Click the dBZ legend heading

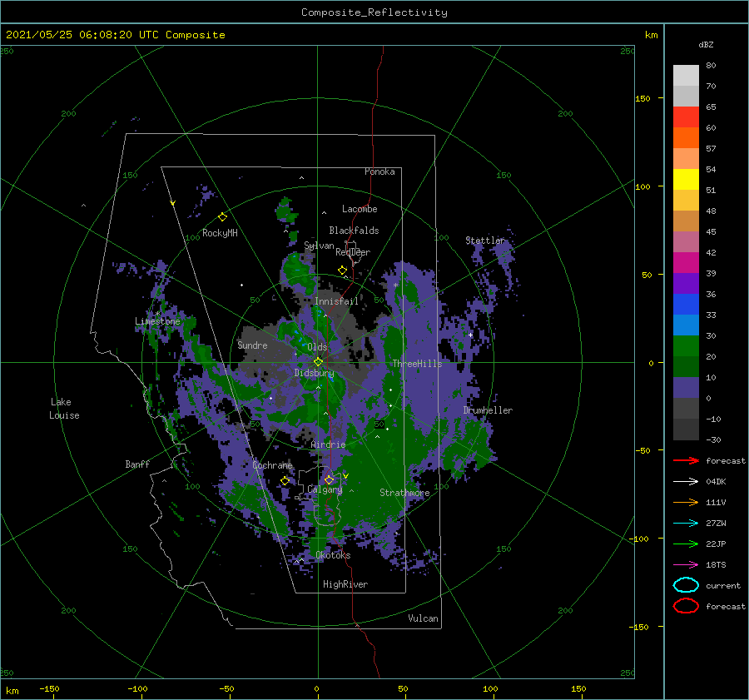706,44
